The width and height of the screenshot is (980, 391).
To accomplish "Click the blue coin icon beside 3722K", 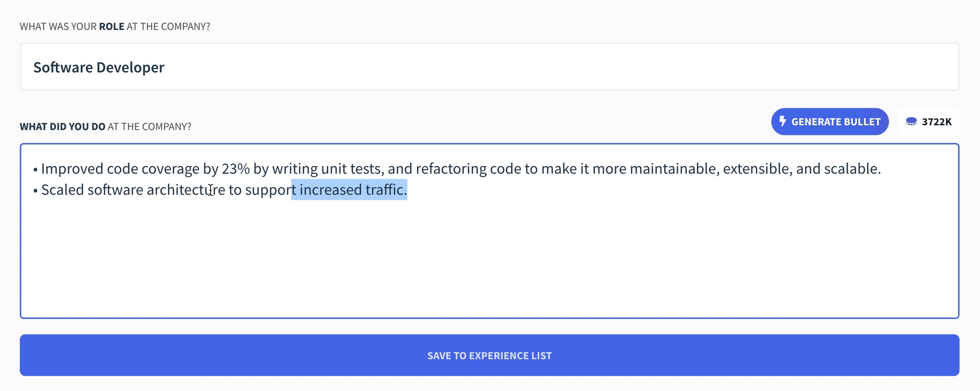I will (911, 122).
